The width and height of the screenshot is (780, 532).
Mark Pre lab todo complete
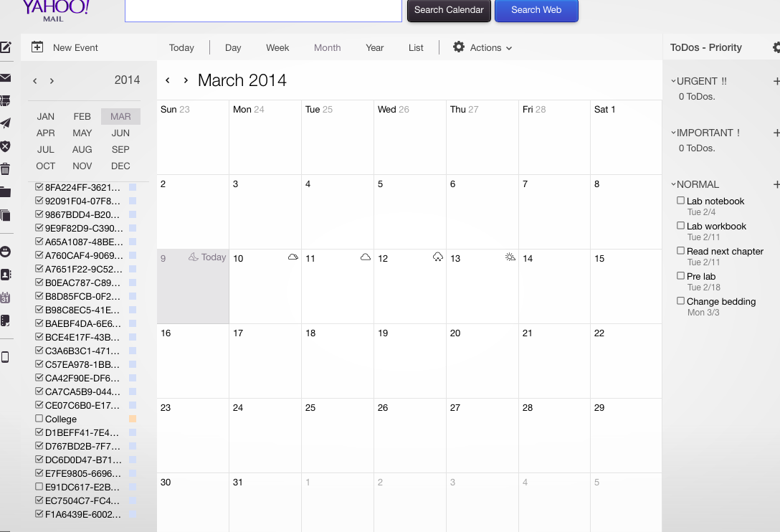(x=680, y=276)
